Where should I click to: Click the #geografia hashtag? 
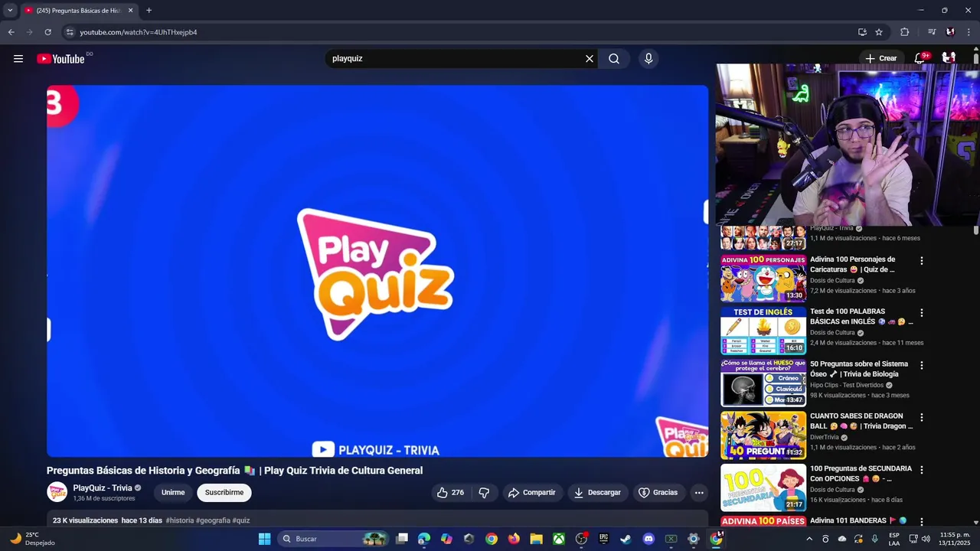(x=213, y=520)
